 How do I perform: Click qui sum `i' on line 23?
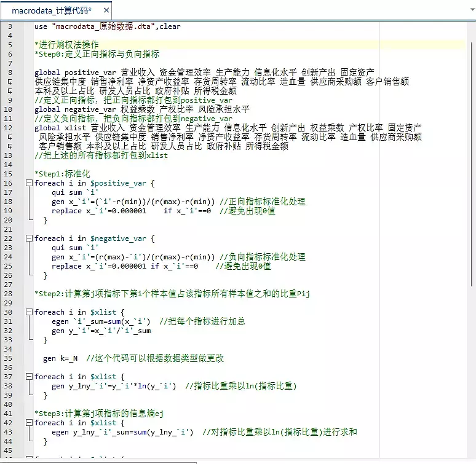pyautogui.click(x=74, y=248)
